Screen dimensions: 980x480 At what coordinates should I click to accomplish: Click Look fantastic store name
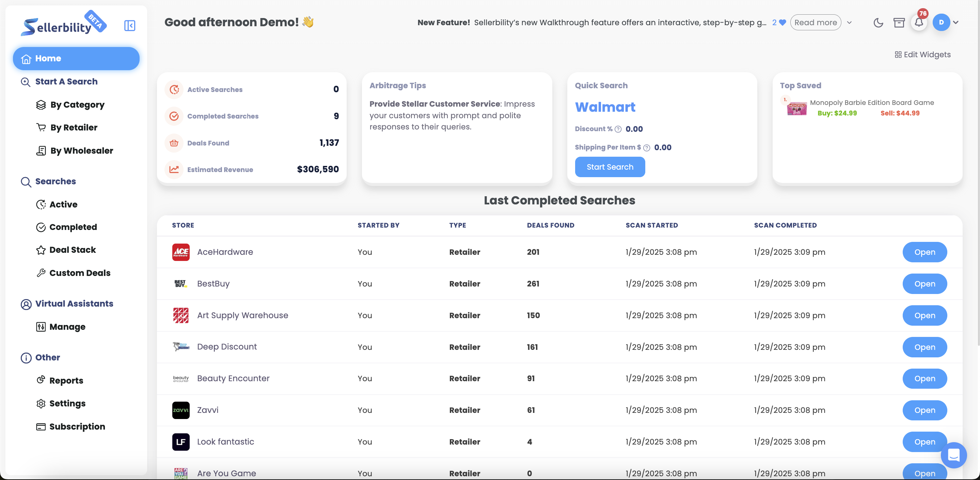(225, 442)
